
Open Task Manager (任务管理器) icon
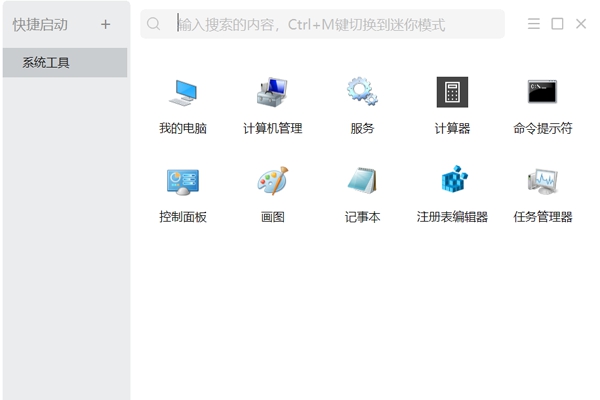tap(542, 181)
